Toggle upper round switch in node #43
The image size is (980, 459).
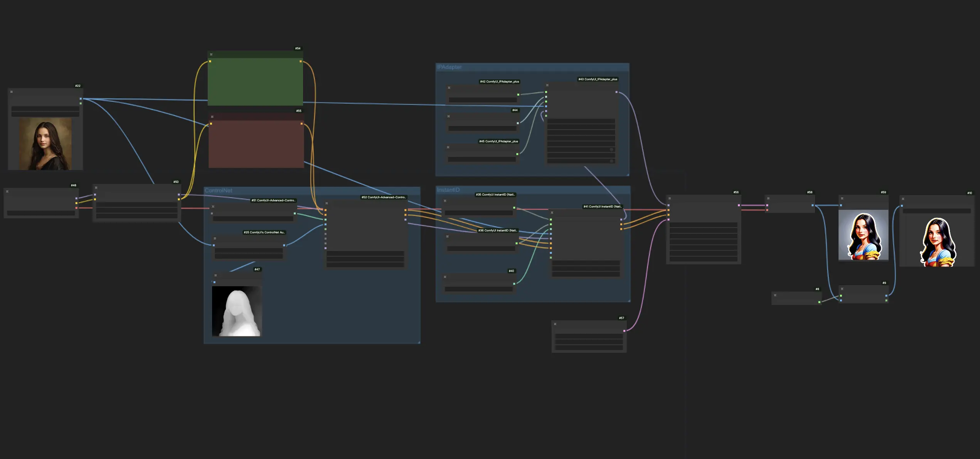pyautogui.click(x=611, y=150)
